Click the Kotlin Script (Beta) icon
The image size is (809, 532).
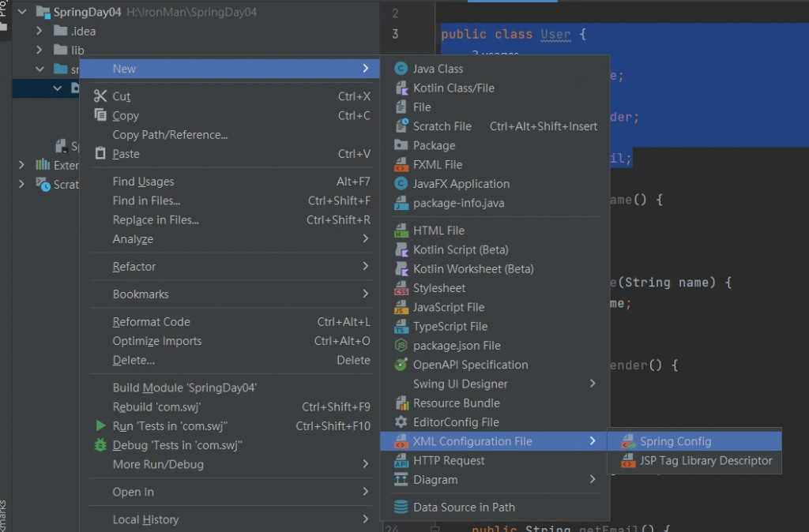[401, 250]
